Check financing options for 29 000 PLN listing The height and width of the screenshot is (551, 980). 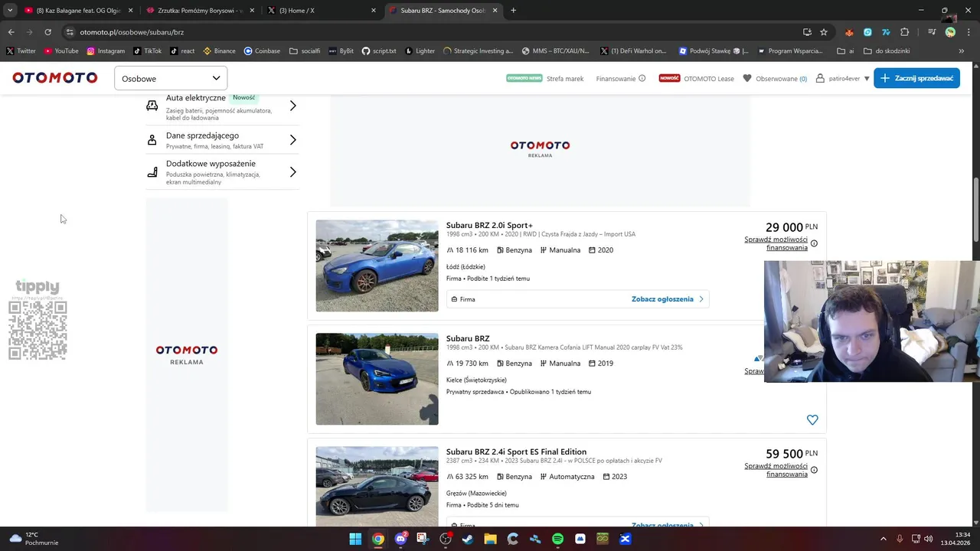point(776,243)
